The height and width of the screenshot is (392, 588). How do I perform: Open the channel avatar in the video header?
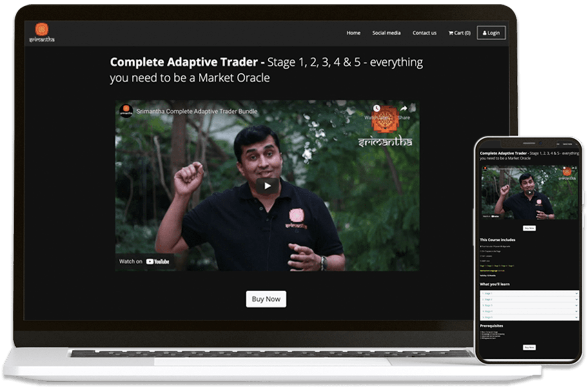[x=126, y=111]
